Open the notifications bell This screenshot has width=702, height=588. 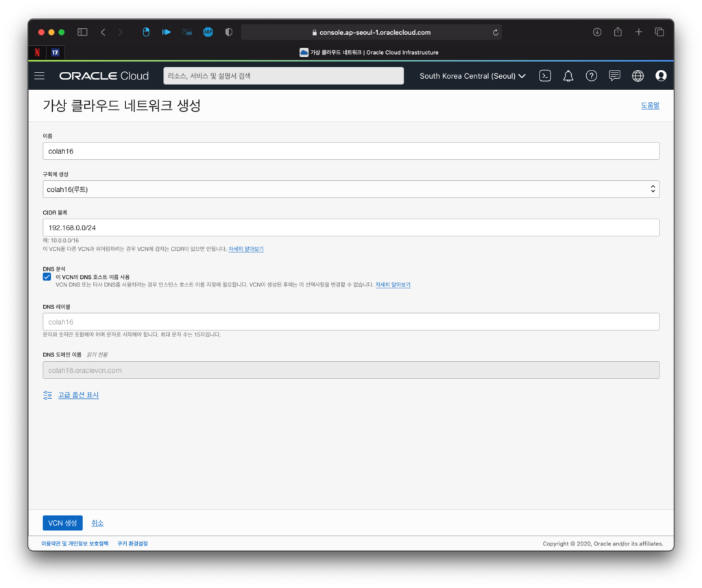pyautogui.click(x=568, y=76)
